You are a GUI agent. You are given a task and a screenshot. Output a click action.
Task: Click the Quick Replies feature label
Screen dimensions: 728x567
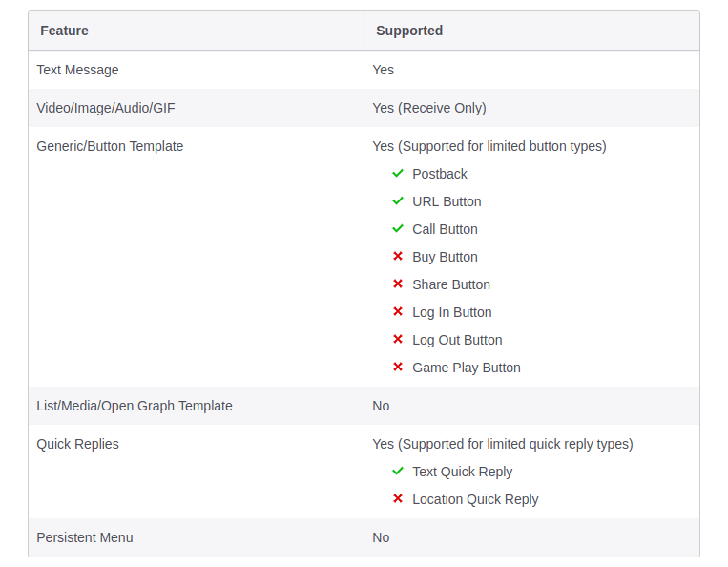click(77, 444)
